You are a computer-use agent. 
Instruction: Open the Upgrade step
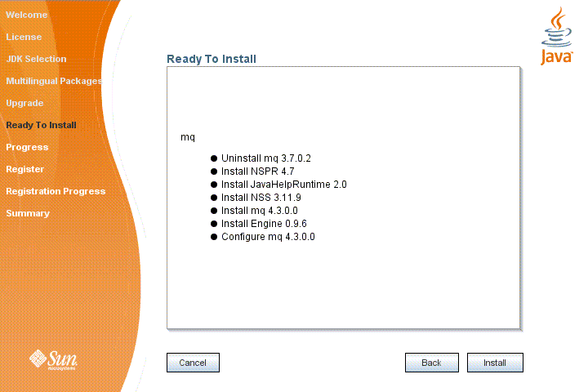pyautogui.click(x=24, y=103)
